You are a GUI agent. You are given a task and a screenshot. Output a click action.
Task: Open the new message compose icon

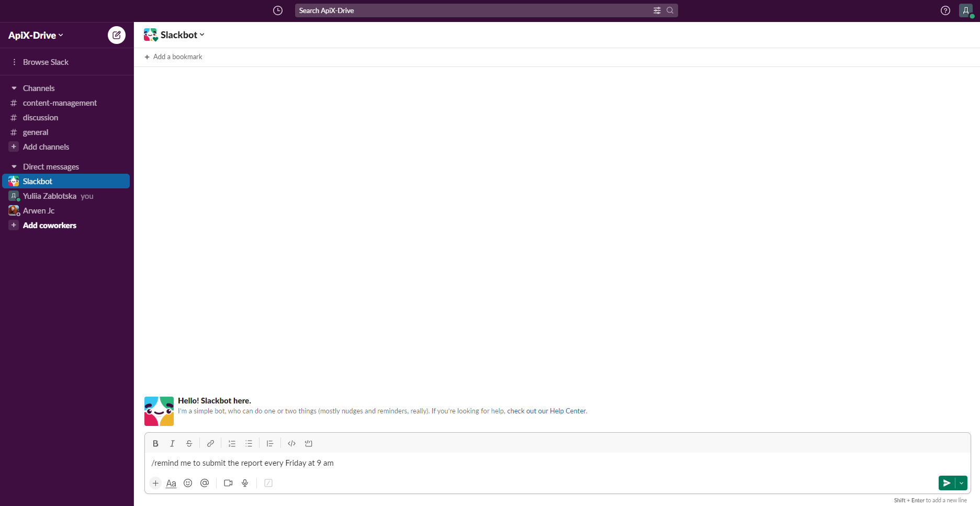coord(116,35)
